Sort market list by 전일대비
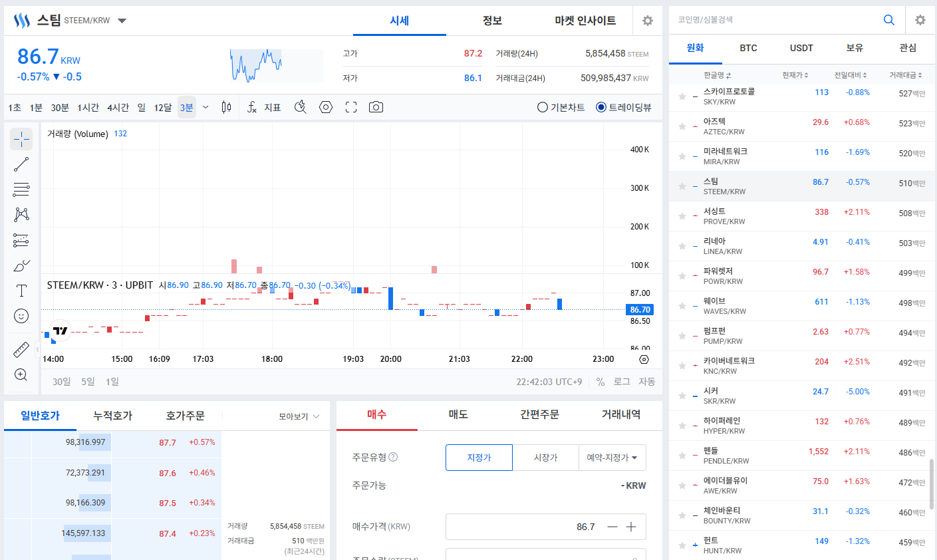937x560 pixels. (851, 75)
